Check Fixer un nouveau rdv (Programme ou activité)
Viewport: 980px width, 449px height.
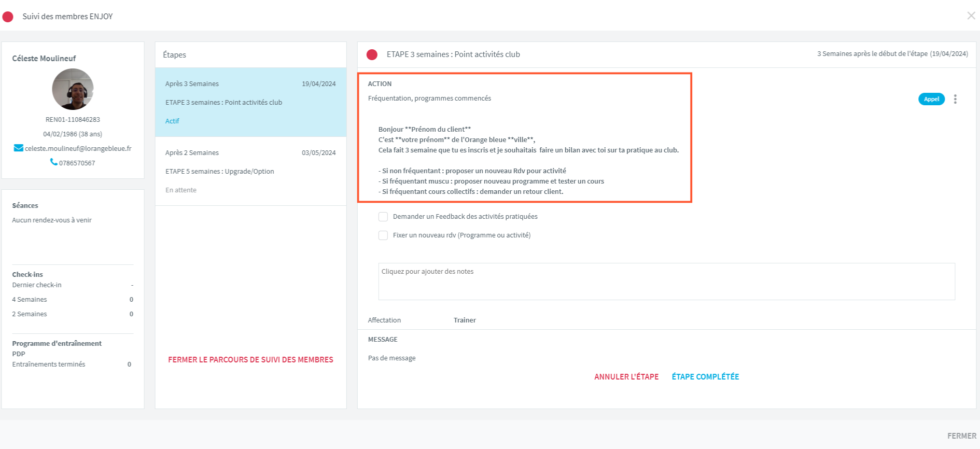383,235
